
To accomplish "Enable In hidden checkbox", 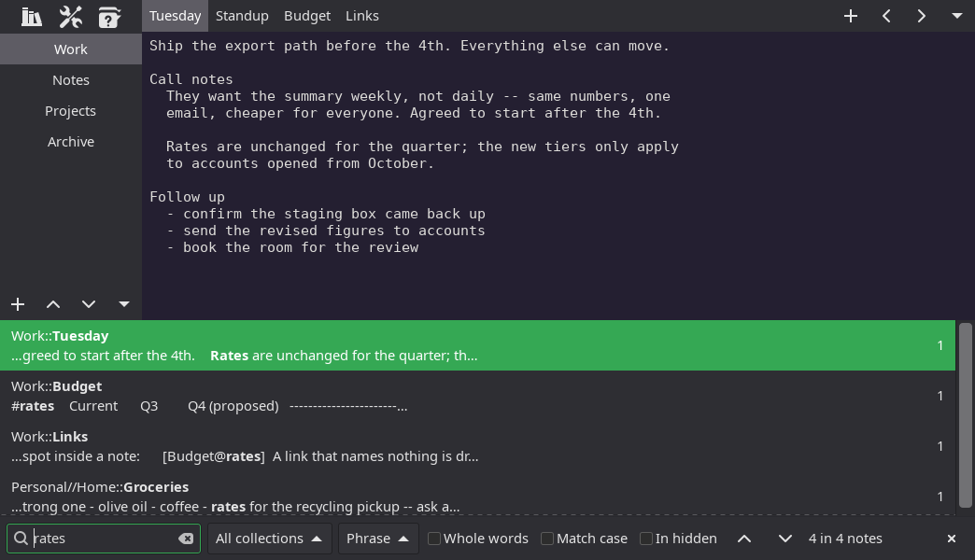I will tap(646, 539).
